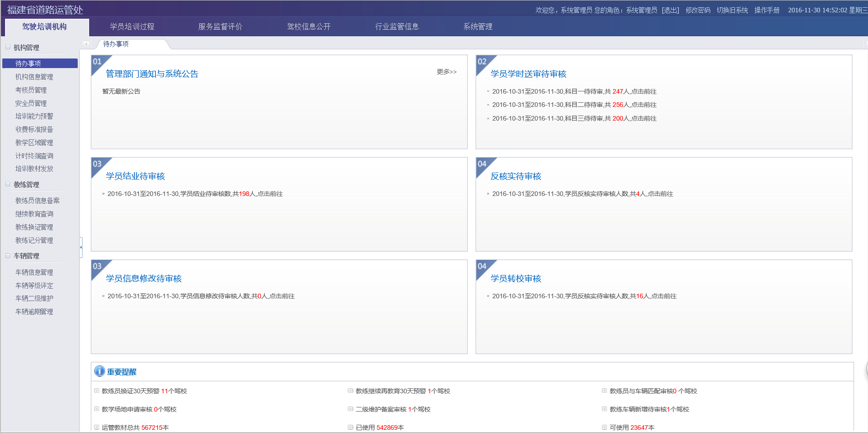Select 教练员信息备案 in the sidebar
The height and width of the screenshot is (433, 868).
click(37, 201)
